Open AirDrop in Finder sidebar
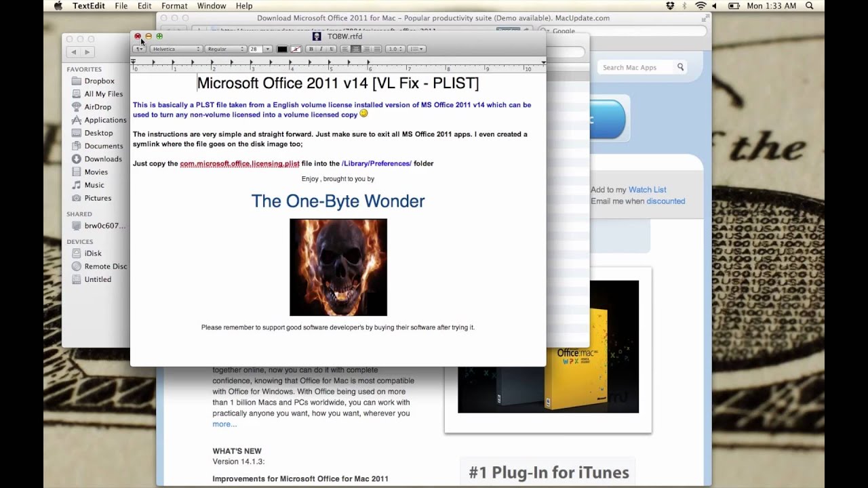The width and height of the screenshot is (868, 488). tap(98, 107)
